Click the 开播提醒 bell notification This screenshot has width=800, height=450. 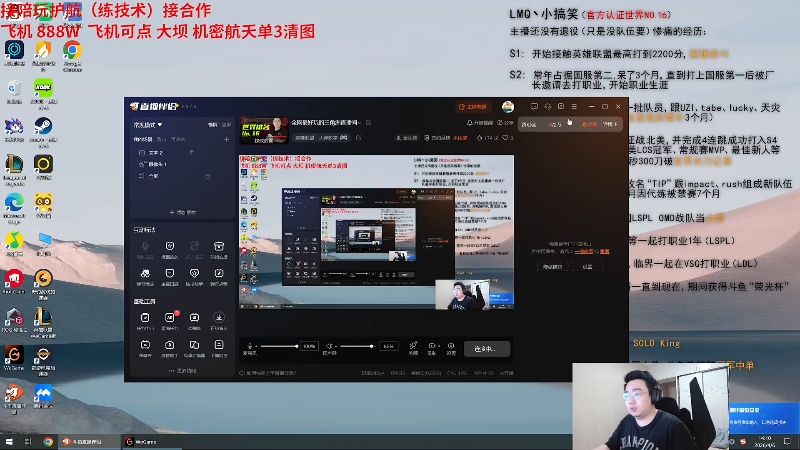click(x=480, y=123)
